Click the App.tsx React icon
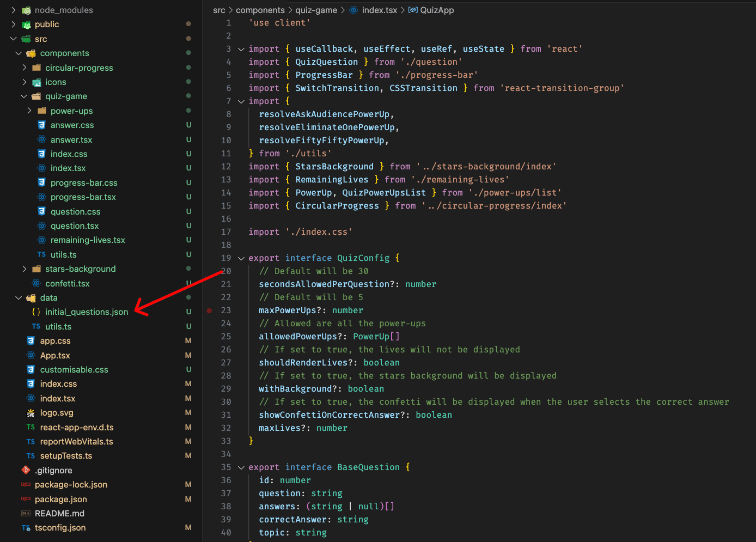Viewport: 756px width, 542px height. click(x=31, y=355)
